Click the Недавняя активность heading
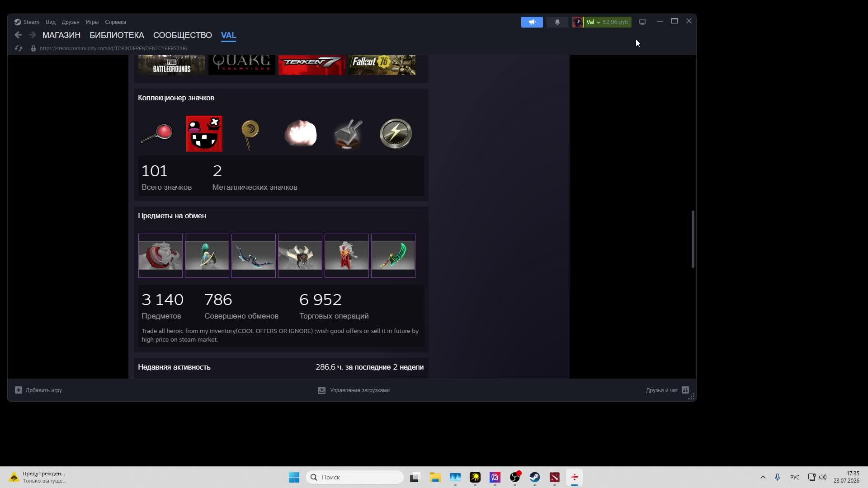The width and height of the screenshot is (868, 488). 174,367
